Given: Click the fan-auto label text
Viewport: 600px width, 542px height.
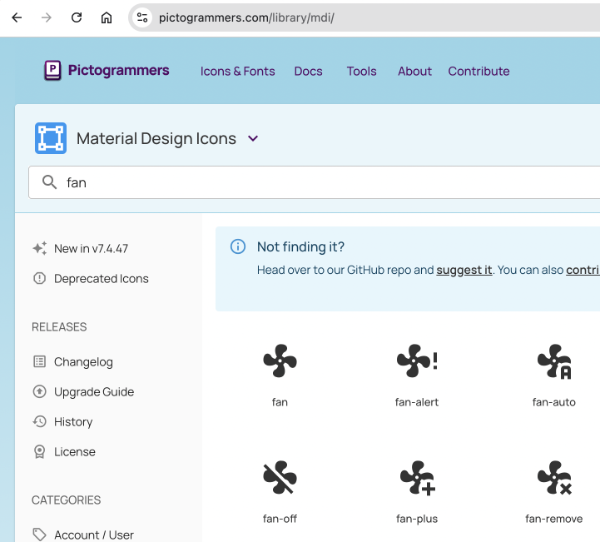Looking at the screenshot, I should point(554,402).
